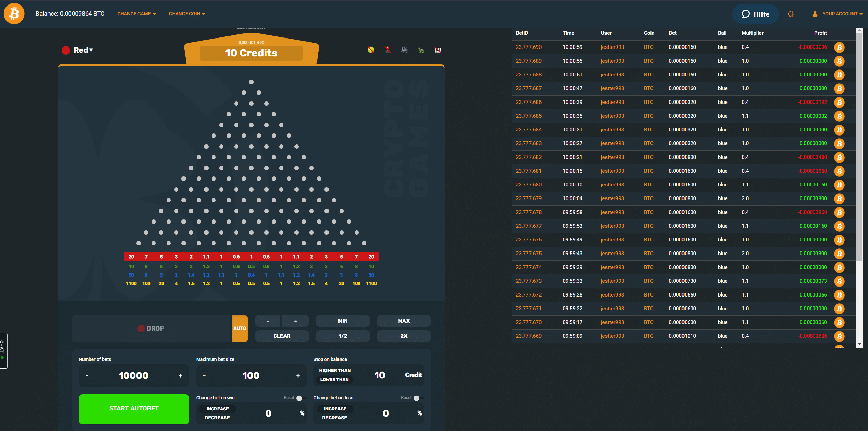Click Bitcoin coin icon for bet 23.777.686
Screen dimensions: 868x431
click(x=839, y=102)
